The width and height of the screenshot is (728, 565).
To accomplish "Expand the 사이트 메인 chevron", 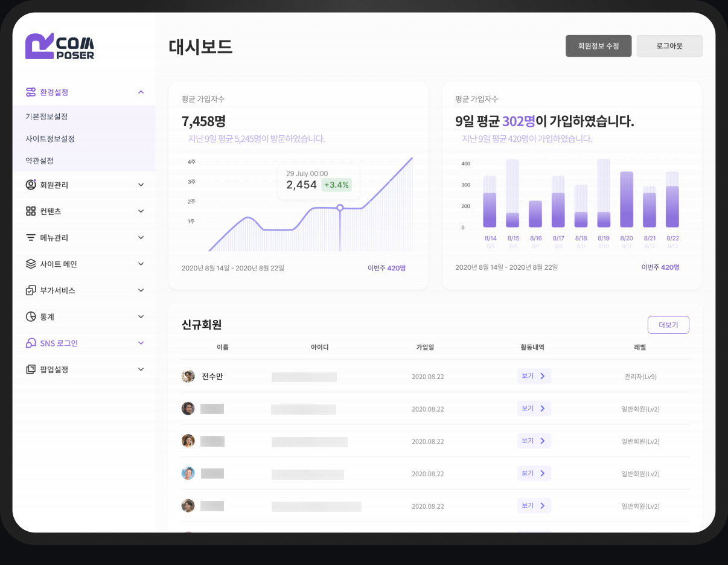I will (x=141, y=264).
